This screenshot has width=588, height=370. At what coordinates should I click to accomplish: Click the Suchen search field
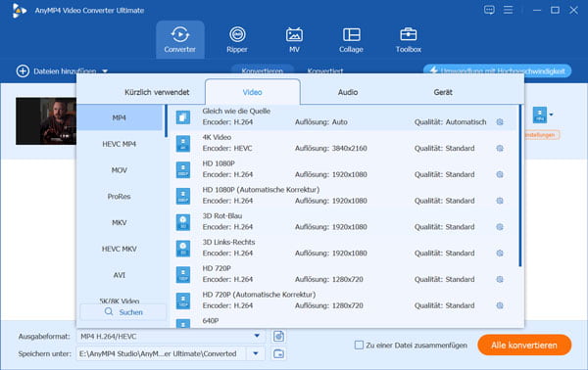[x=123, y=312]
